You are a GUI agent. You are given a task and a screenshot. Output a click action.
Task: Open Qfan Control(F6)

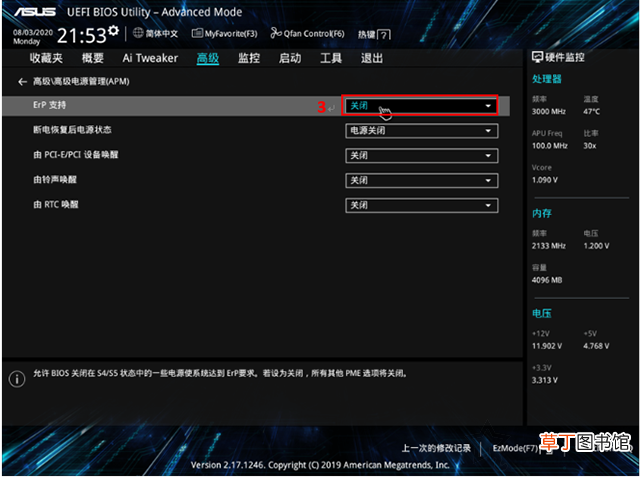coord(307,33)
